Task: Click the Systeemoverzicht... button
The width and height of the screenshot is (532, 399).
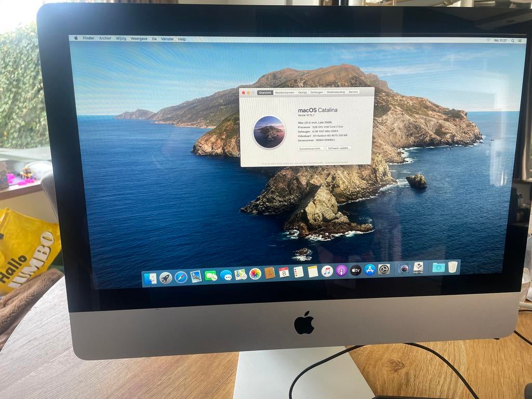Action: pos(311,149)
